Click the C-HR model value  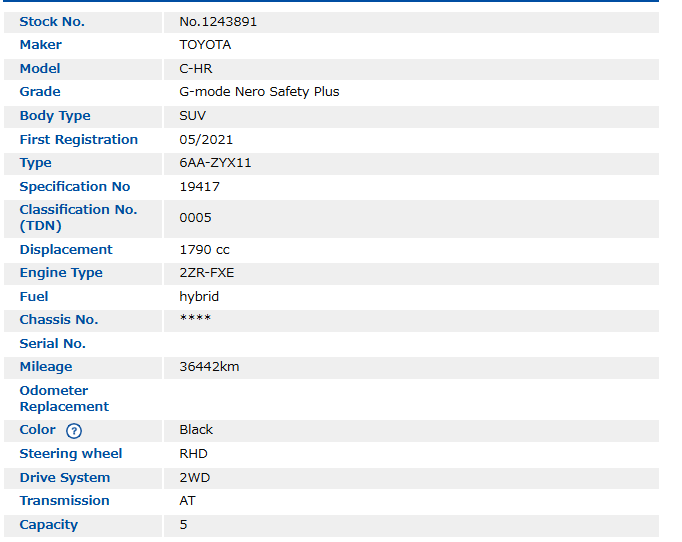coord(196,69)
